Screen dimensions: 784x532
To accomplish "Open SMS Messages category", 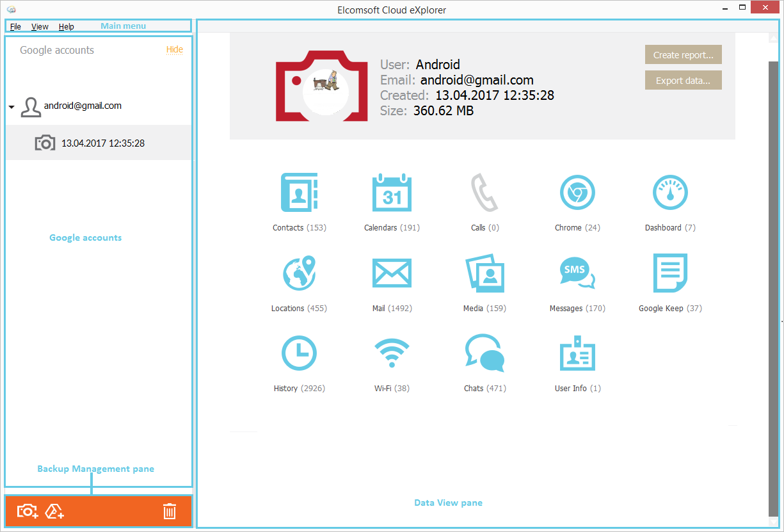I will coord(577,273).
